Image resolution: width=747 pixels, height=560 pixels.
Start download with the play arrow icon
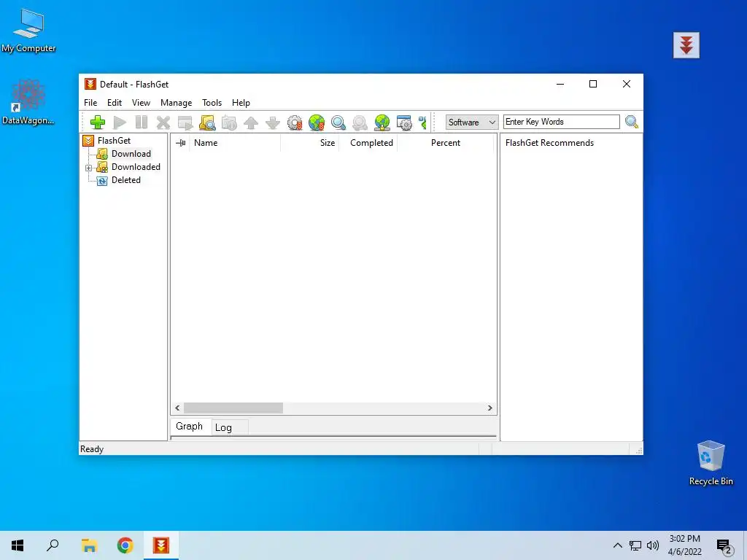click(x=120, y=122)
